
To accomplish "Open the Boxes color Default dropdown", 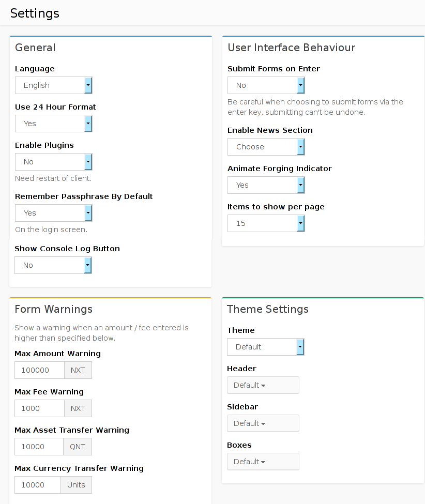I will point(263,461).
